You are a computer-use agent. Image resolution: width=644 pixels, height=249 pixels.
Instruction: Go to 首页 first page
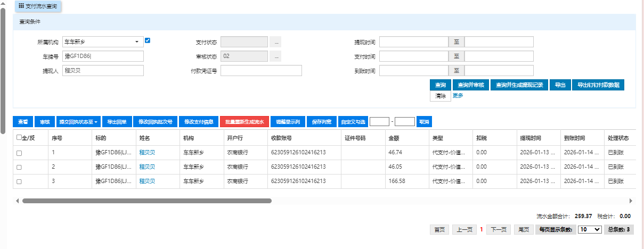coord(439,230)
